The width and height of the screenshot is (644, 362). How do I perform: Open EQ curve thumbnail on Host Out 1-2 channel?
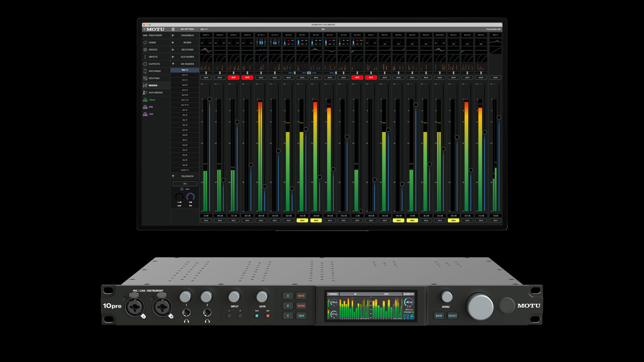(206, 50)
